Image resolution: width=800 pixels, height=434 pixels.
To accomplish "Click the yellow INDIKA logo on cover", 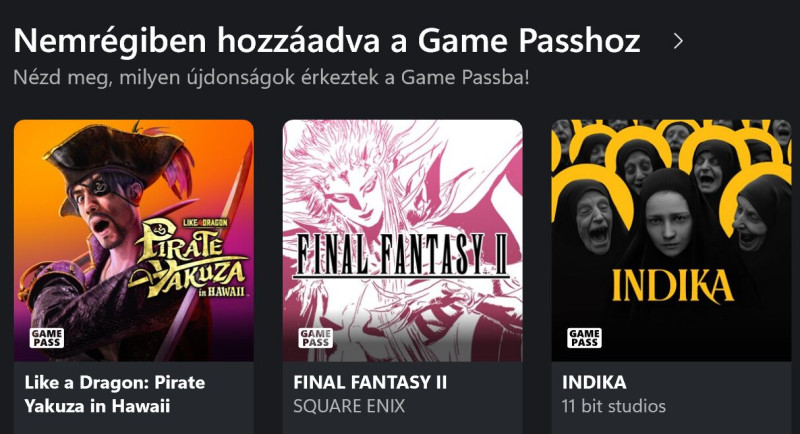I will click(672, 286).
